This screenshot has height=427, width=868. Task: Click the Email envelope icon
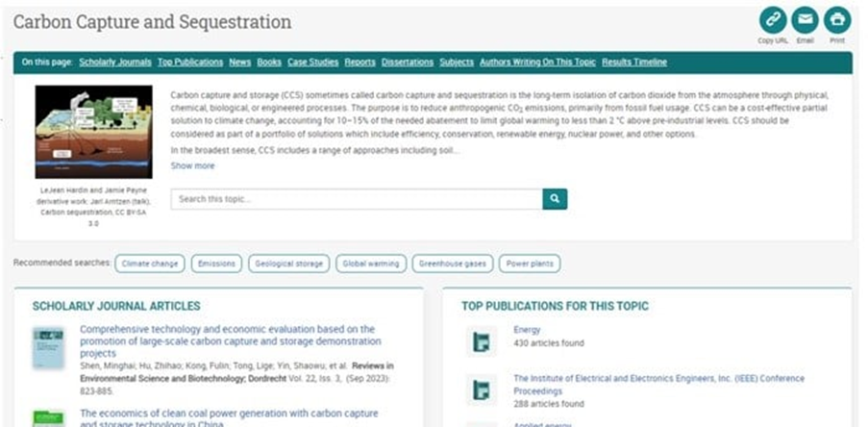coord(805,19)
